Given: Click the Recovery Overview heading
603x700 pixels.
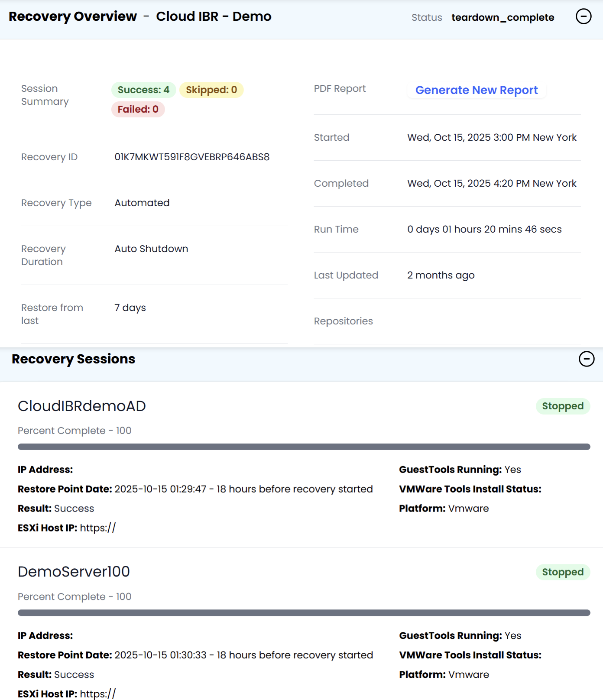Looking at the screenshot, I should click(x=73, y=16).
